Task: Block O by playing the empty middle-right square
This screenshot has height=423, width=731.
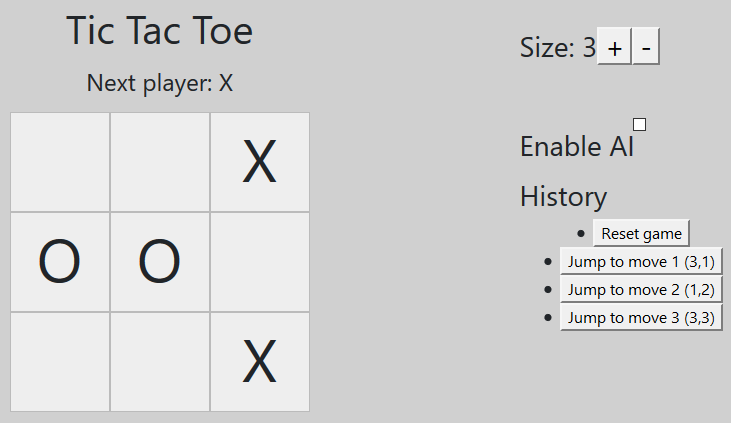Action: click(260, 262)
